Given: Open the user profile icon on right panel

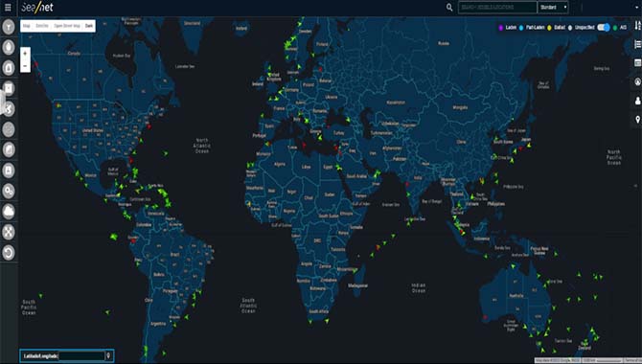Looking at the screenshot, I should tap(637, 101).
